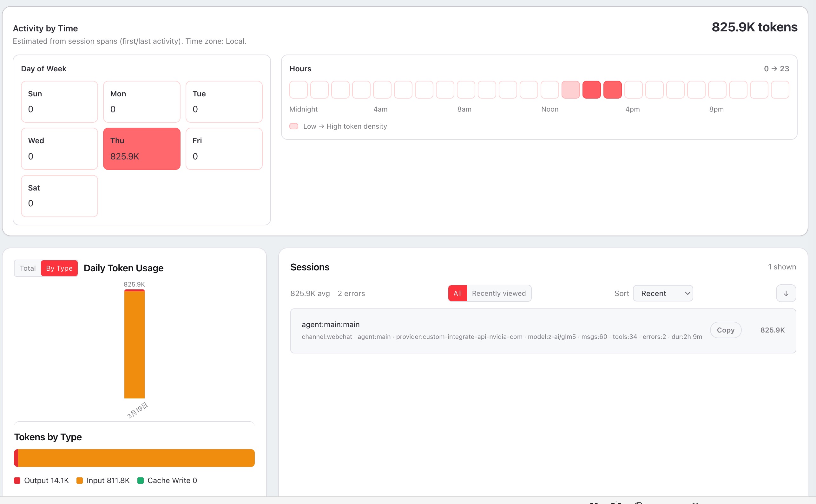Switch chart to By Type view
Screen dimensions: 816x504
pos(59,268)
